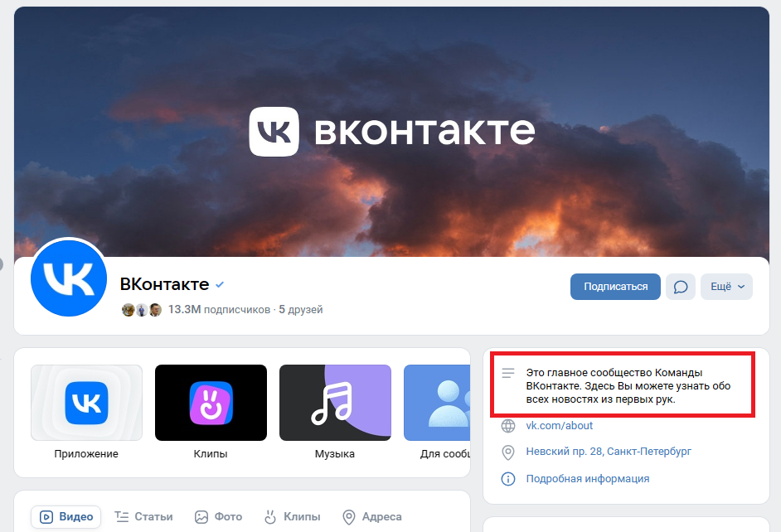Click the Подписаться subscribe button
The height and width of the screenshot is (532, 781).
pyautogui.click(x=615, y=287)
